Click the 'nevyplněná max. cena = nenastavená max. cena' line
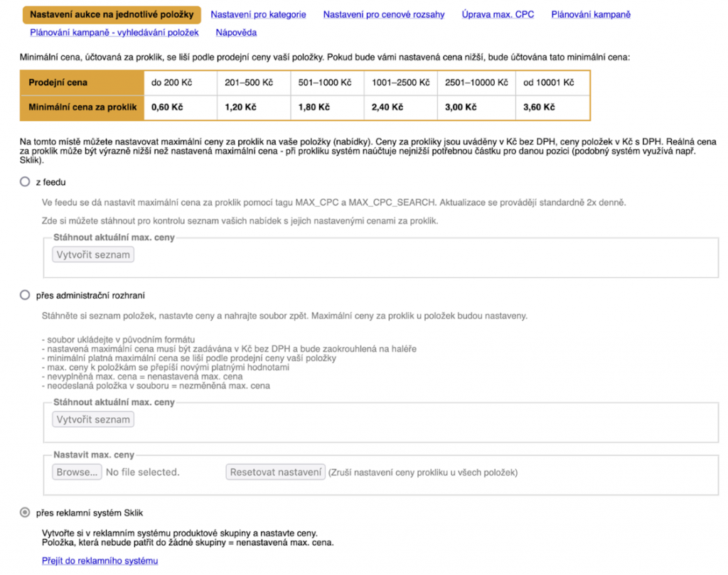 (142, 377)
